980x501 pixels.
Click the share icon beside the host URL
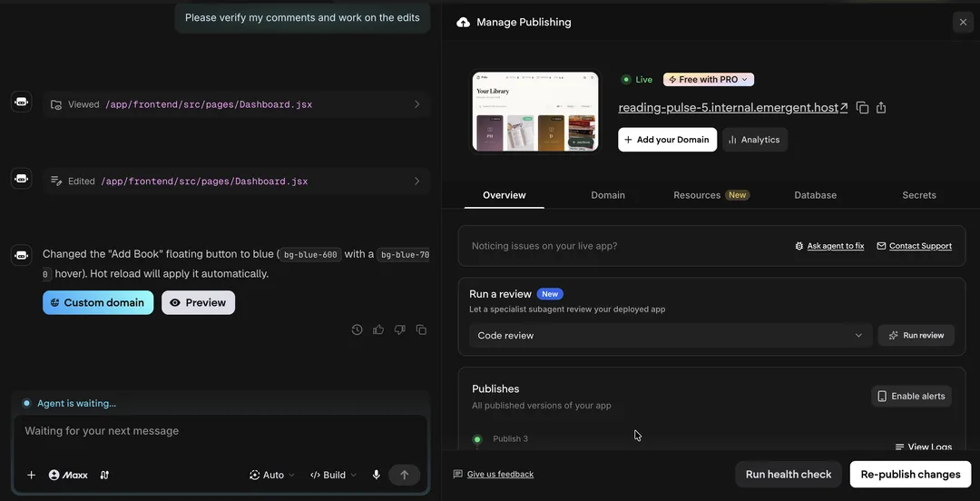881,108
